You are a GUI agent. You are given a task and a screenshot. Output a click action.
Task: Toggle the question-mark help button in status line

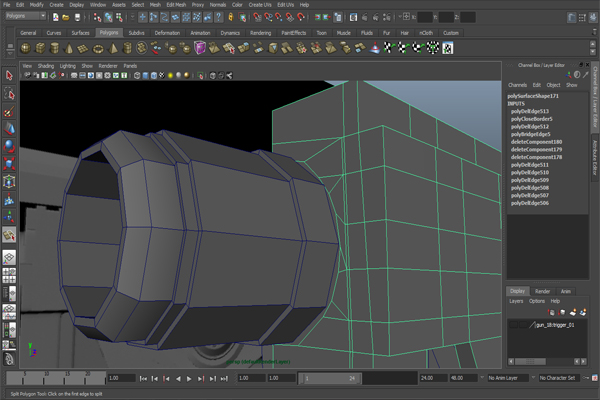click(218, 17)
